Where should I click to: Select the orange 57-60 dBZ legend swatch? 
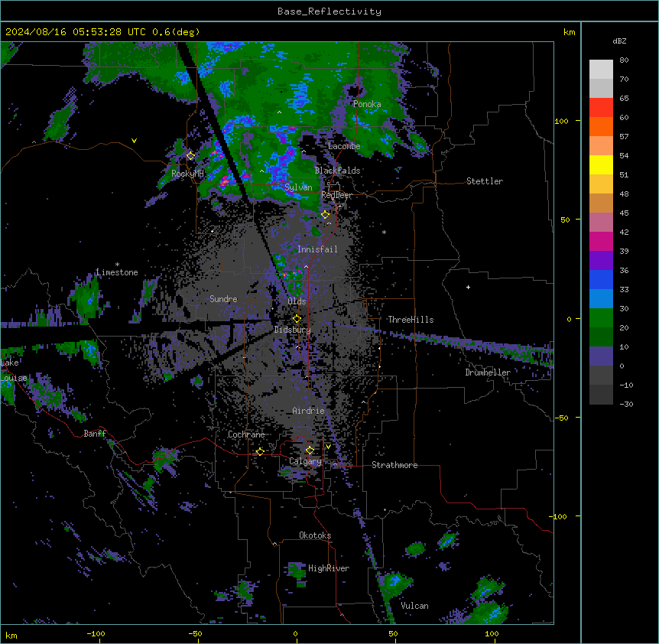(601, 126)
